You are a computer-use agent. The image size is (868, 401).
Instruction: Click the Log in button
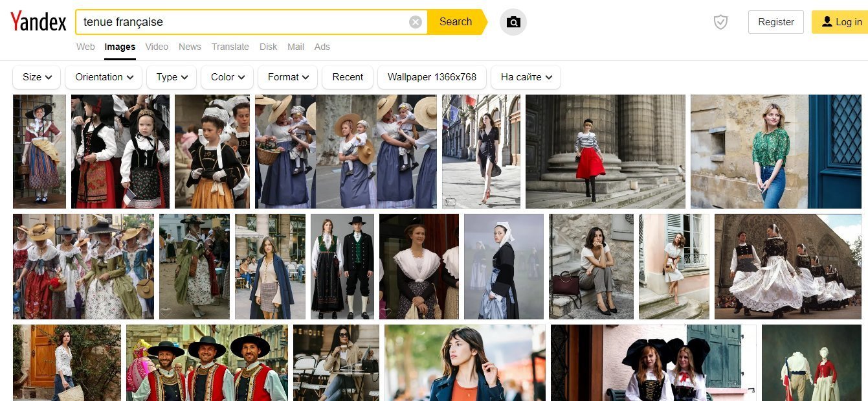[841, 22]
